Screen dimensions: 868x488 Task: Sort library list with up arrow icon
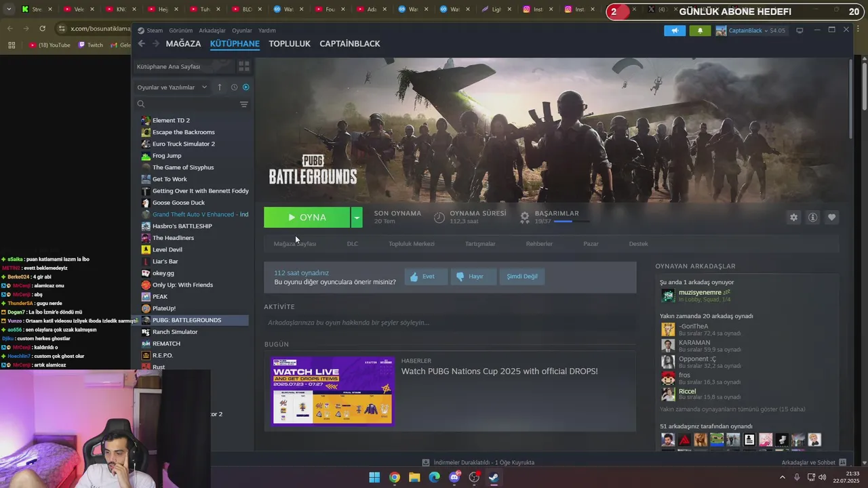(220, 87)
